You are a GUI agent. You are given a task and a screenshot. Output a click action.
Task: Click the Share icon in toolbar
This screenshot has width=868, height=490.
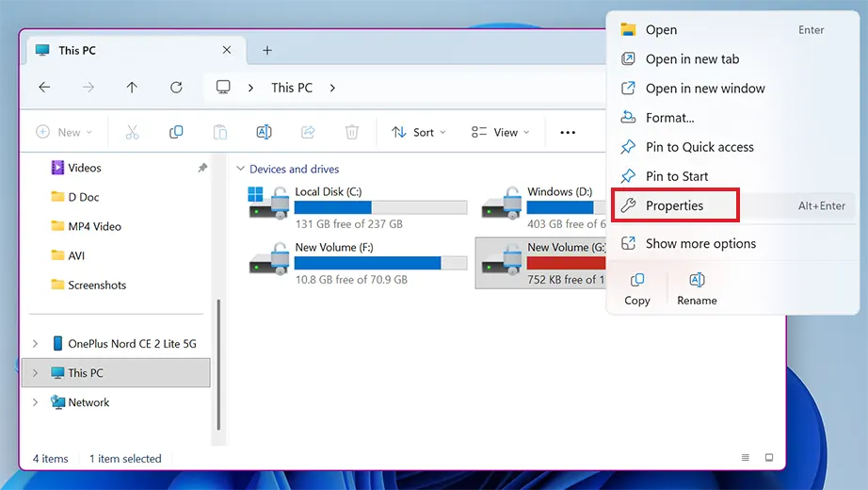pyautogui.click(x=308, y=132)
